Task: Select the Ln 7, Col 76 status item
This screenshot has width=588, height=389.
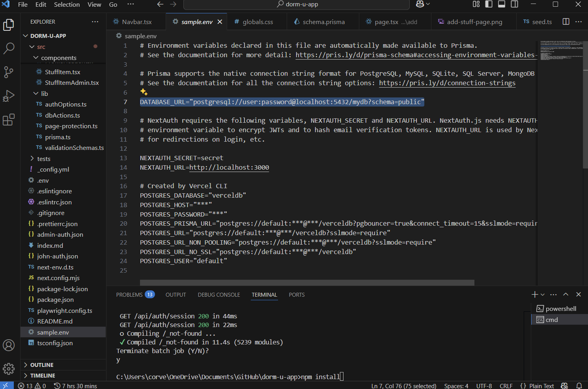Action: click(x=404, y=385)
